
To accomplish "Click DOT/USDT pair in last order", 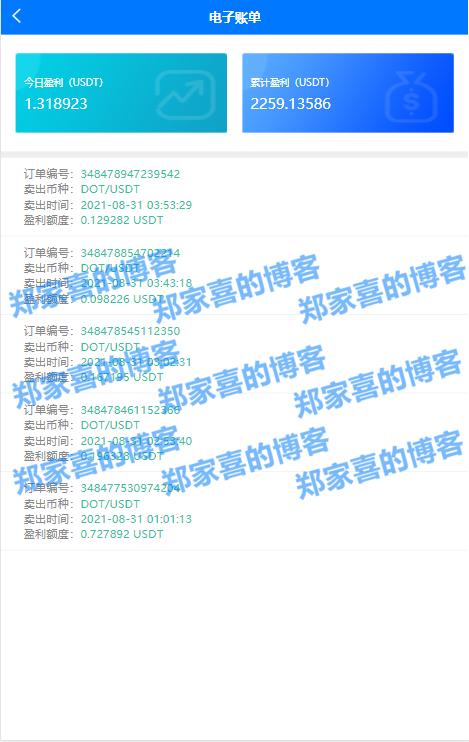I will tap(110, 504).
